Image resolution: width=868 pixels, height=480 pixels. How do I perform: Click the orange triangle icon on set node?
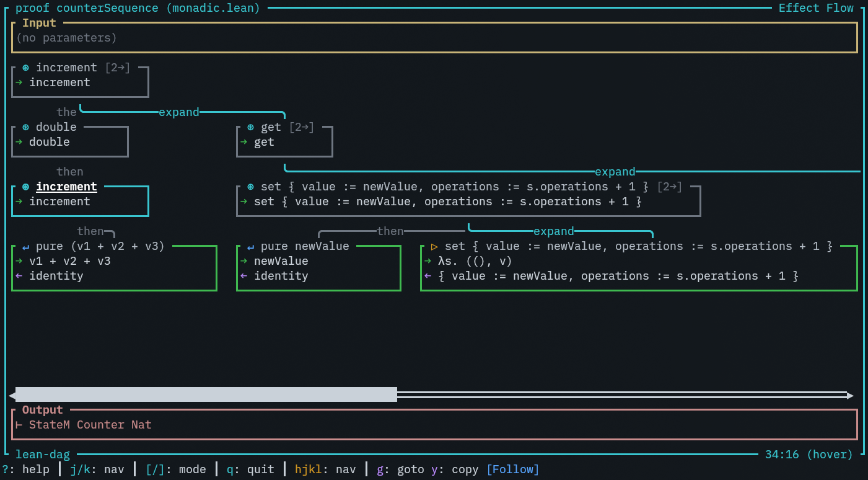click(434, 246)
